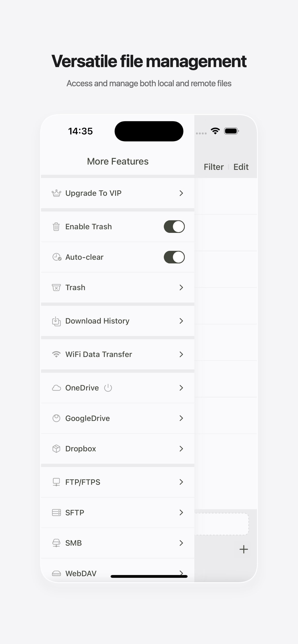This screenshot has width=298, height=644.
Task: Tap the Filter button
Action: pyautogui.click(x=214, y=167)
